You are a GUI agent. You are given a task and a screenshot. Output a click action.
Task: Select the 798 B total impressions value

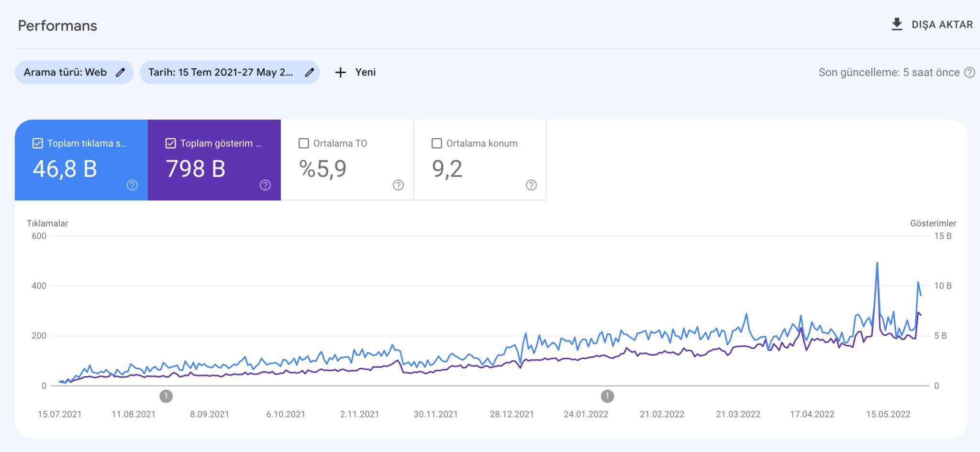(195, 168)
